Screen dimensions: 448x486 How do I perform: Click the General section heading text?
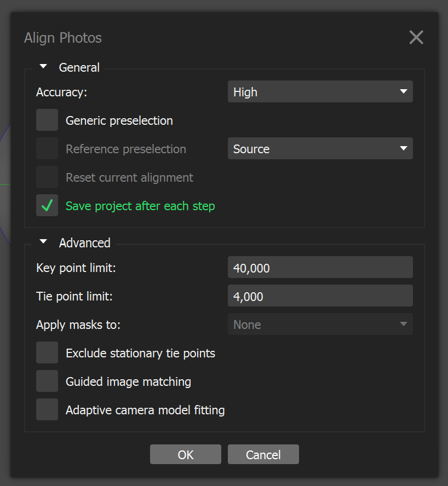79,67
